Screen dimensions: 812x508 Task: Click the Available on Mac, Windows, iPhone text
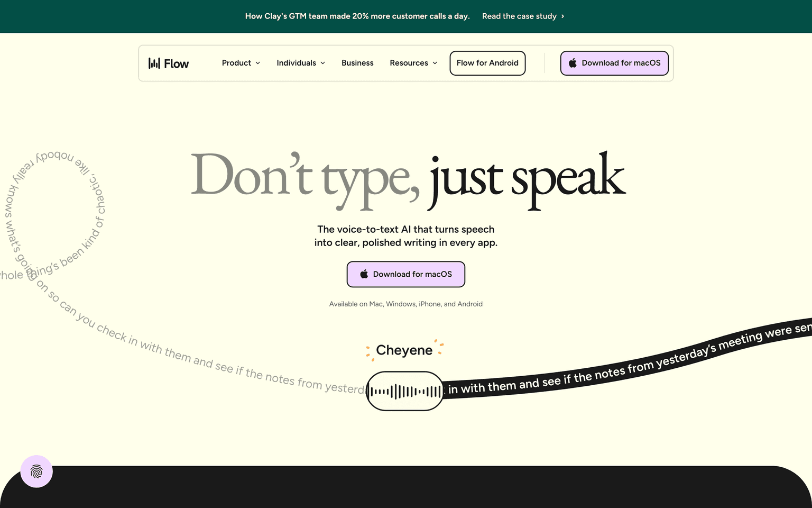(x=406, y=304)
